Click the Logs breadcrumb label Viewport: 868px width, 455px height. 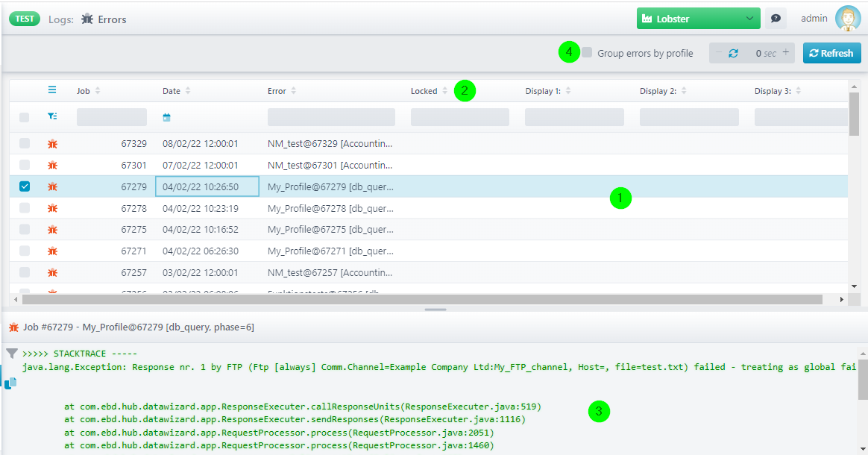click(61, 19)
